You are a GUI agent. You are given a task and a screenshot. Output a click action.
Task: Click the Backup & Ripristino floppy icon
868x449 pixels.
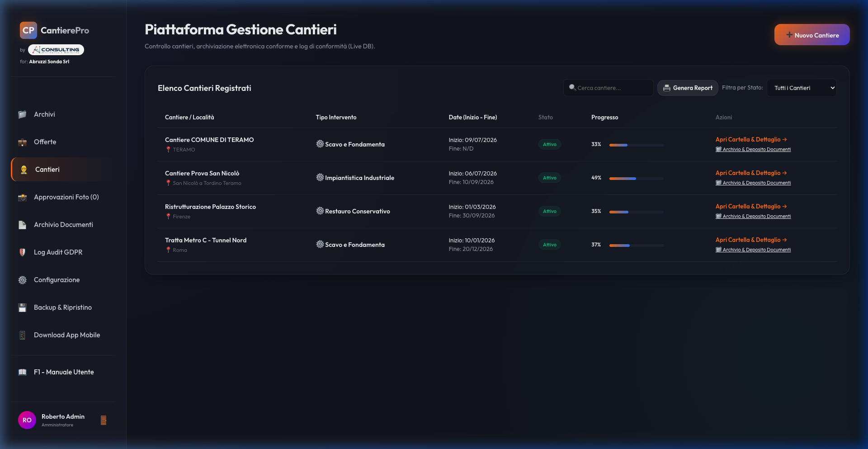[x=22, y=307]
